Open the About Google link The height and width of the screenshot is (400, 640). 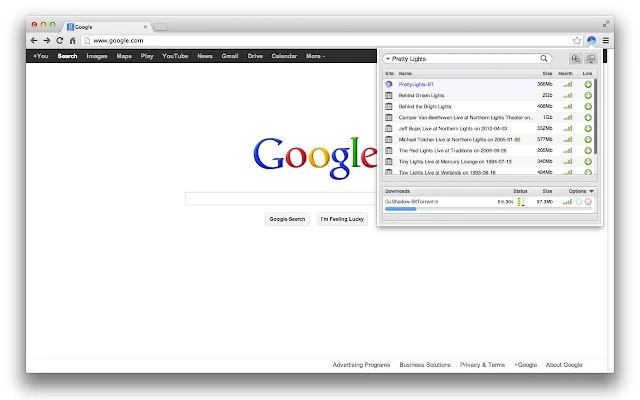[x=564, y=364]
